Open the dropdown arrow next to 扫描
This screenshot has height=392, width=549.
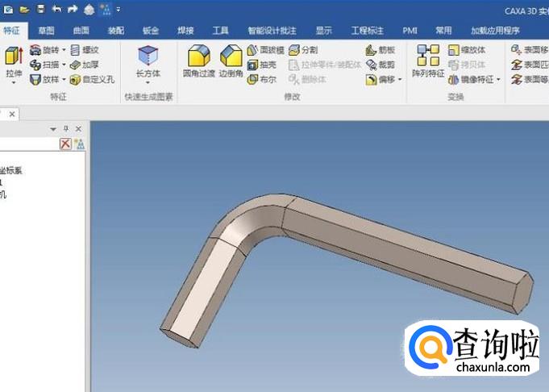point(64,65)
